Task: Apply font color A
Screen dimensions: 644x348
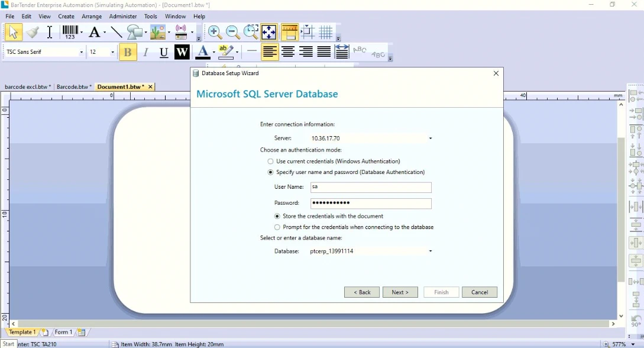Action: coord(202,52)
